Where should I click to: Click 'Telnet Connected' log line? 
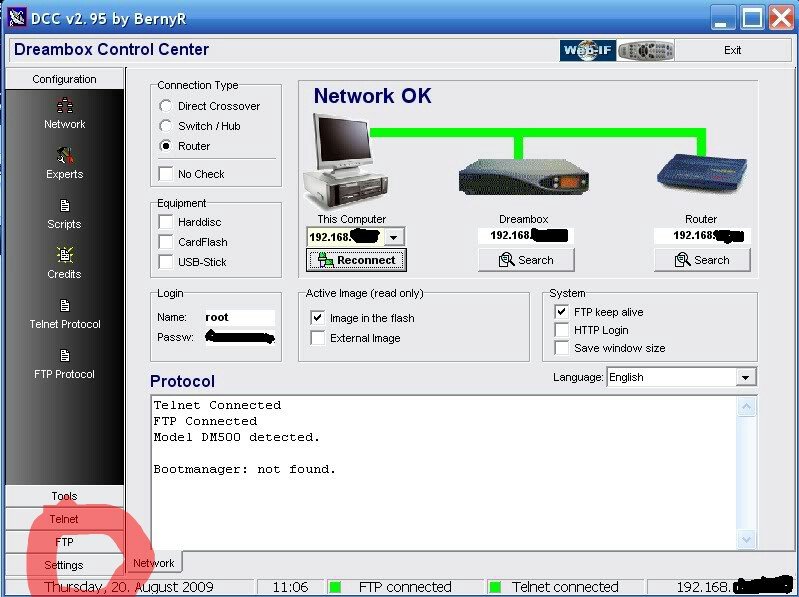pyautogui.click(x=217, y=405)
